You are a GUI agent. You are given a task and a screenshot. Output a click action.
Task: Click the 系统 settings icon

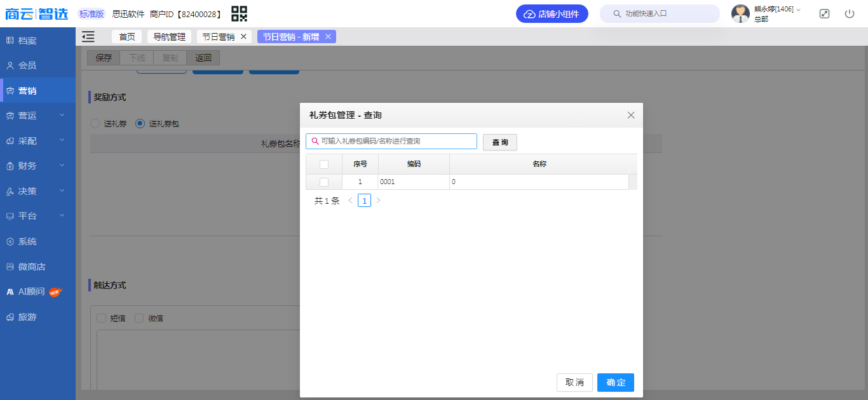pyautogui.click(x=10, y=241)
